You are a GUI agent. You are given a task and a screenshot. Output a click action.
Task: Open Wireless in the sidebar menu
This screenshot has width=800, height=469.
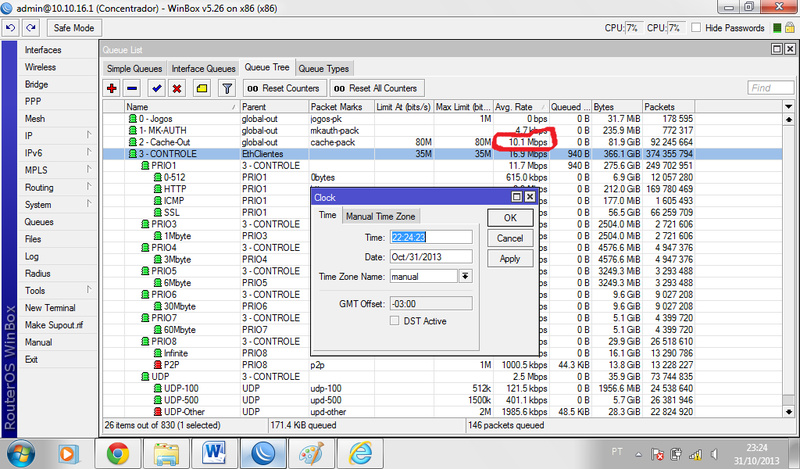coord(40,67)
